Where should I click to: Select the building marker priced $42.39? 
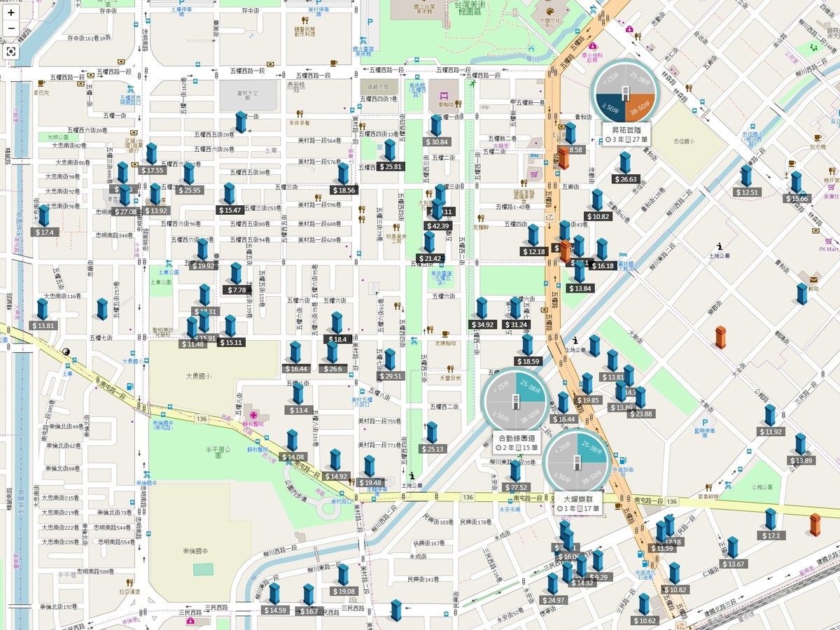pyautogui.click(x=437, y=209)
